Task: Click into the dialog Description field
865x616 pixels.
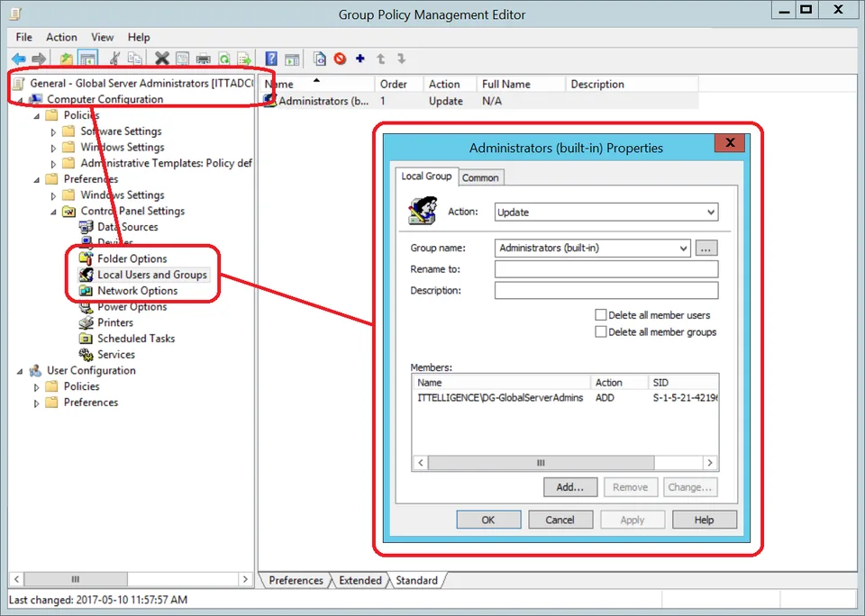Action: coord(606,290)
